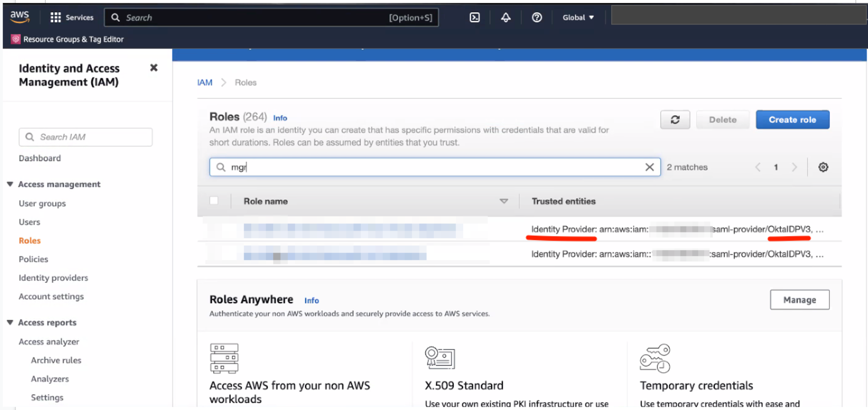This screenshot has height=410, width=868.
Task: Open Archive rules under Access analyzer
Action: tap(56, 360)
